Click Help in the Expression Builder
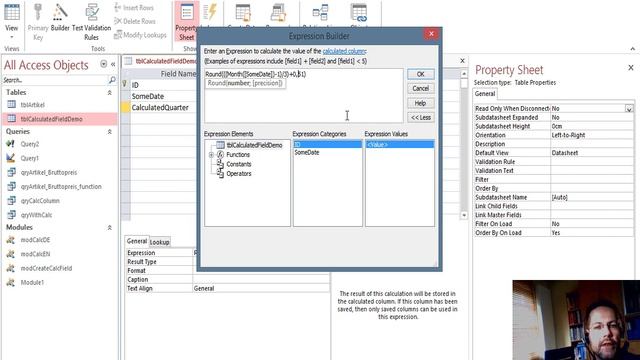Screen dimensions: 640x360 pyautogui.click(x=420, y=103)
